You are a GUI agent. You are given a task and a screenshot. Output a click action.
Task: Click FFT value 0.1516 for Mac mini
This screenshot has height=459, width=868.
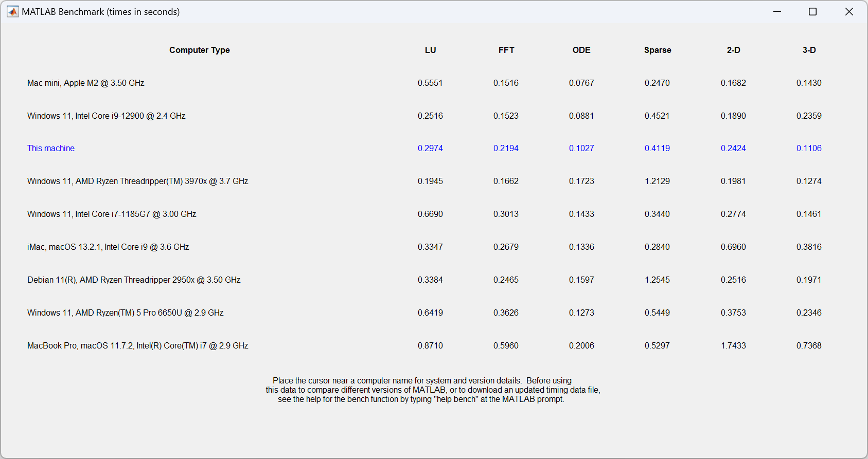point(506,83)
